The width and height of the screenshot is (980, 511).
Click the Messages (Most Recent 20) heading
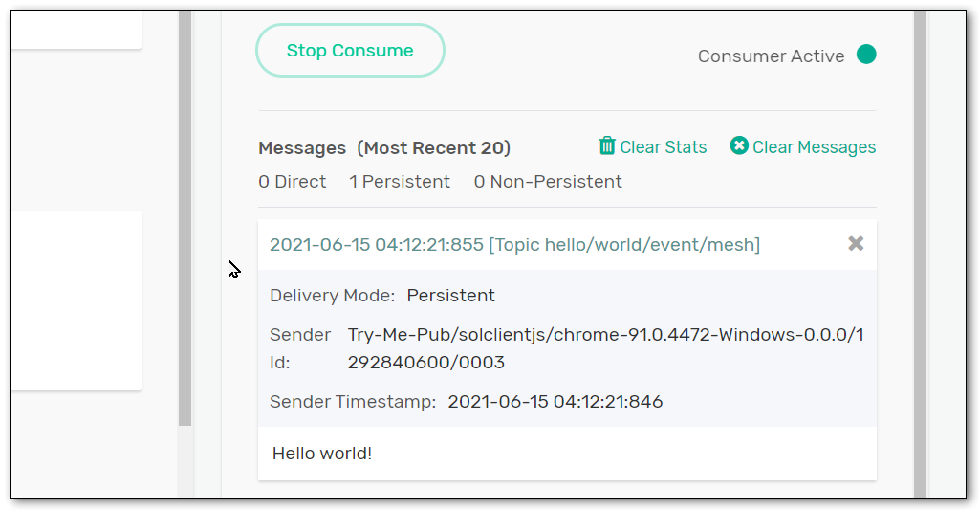tap(384, 148)
